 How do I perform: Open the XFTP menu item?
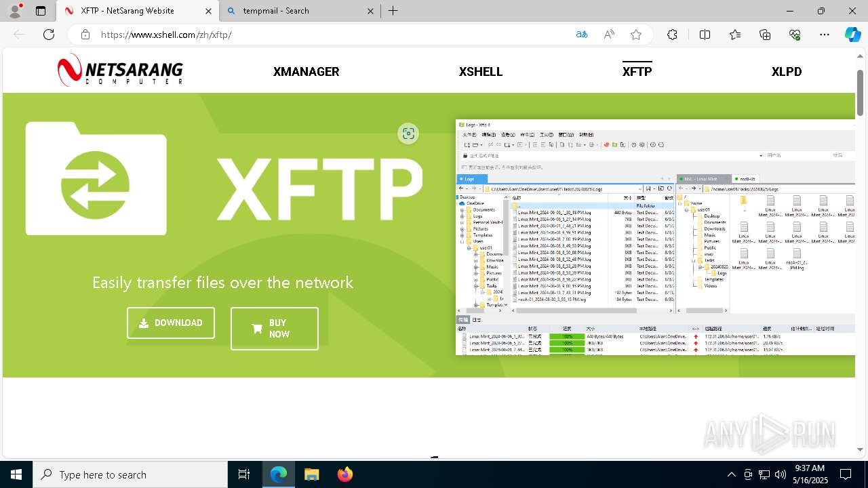point(637,71)
